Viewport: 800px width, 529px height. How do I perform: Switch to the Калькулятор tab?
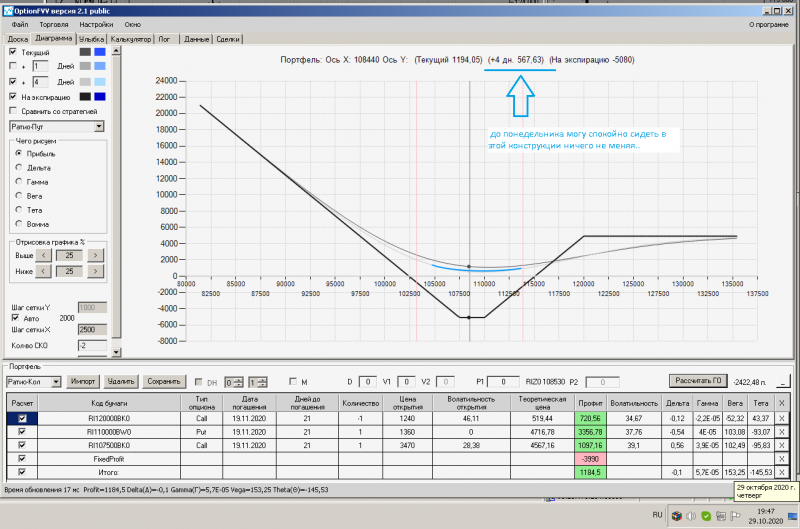(x=131, y=39)
